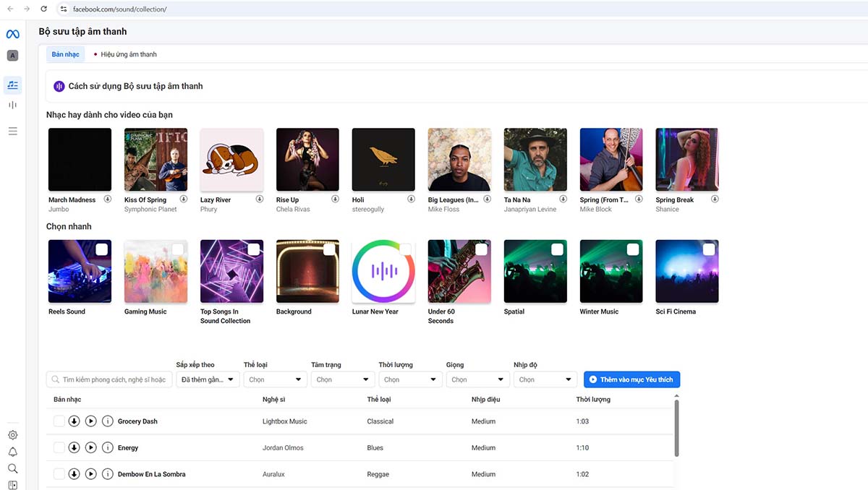
Task: Download the Spring (From T... track
Action: (639, 199)
